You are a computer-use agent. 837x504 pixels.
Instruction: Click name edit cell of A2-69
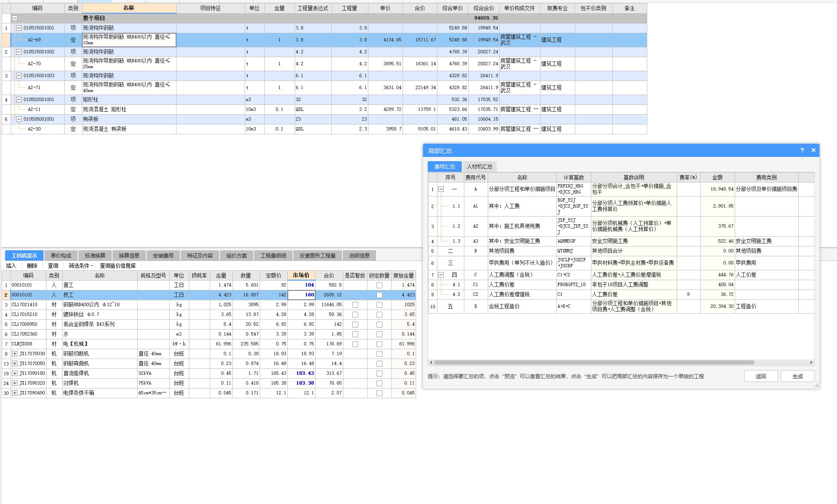point(129,40)
